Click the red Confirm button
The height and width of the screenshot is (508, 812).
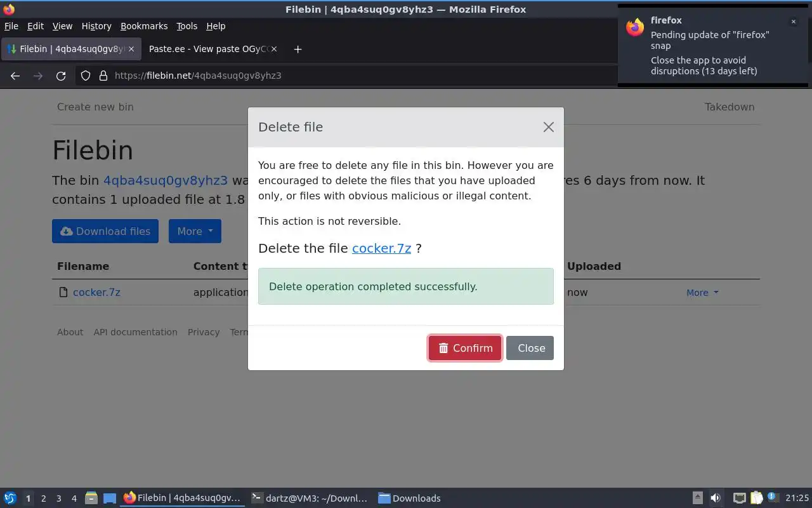pyautogui.click(x=465, y=348)
